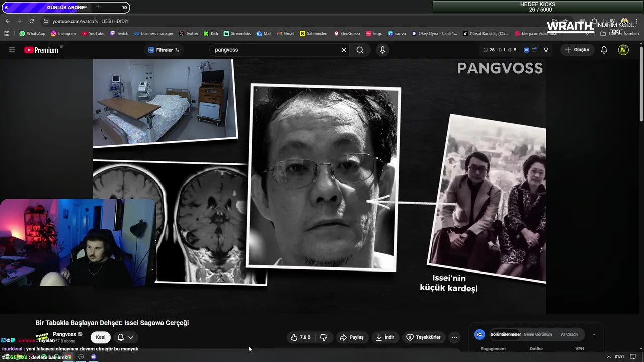
Task: Select the Görüntülenmeler tab
Action: (x=505, y=334)
